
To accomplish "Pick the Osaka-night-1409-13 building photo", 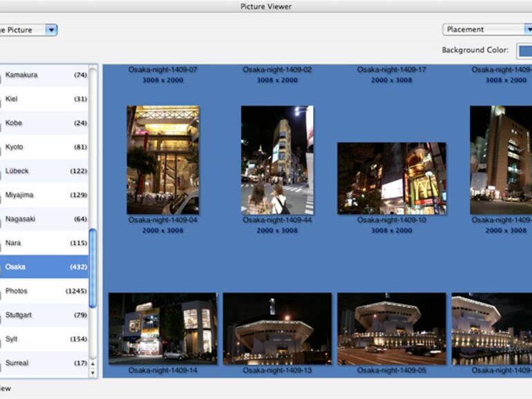I will tap(276, 329).
